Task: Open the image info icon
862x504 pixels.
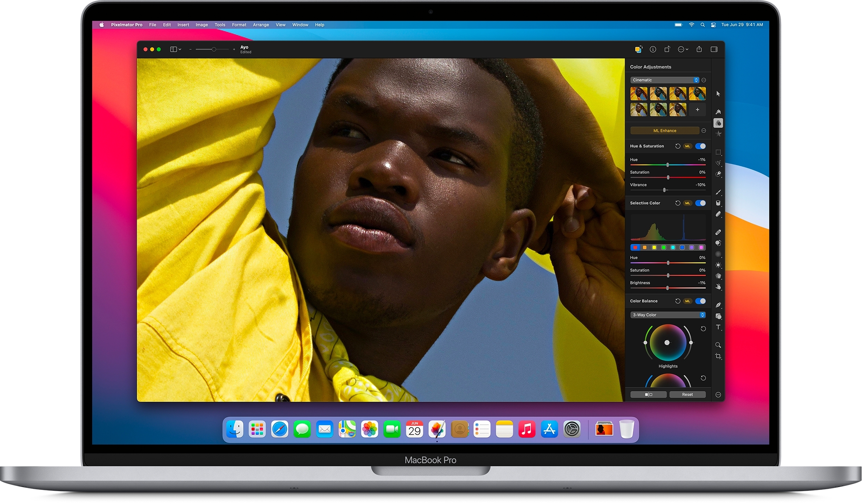Action: point(653,49)
